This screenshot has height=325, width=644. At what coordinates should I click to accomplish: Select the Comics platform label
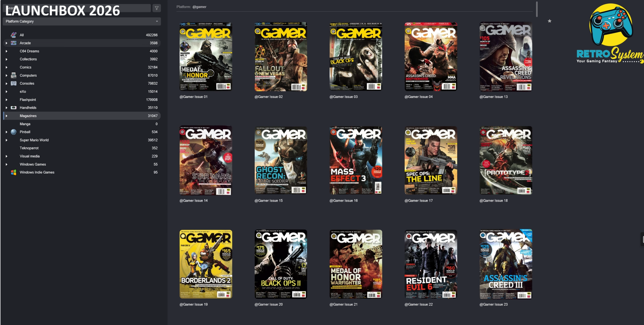[25, 67]
